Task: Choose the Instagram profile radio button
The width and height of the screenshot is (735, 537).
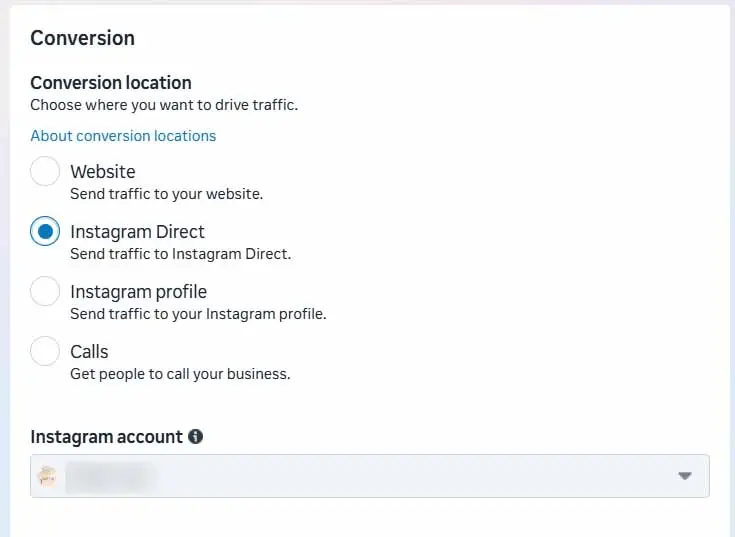Action: pos(45,291)
